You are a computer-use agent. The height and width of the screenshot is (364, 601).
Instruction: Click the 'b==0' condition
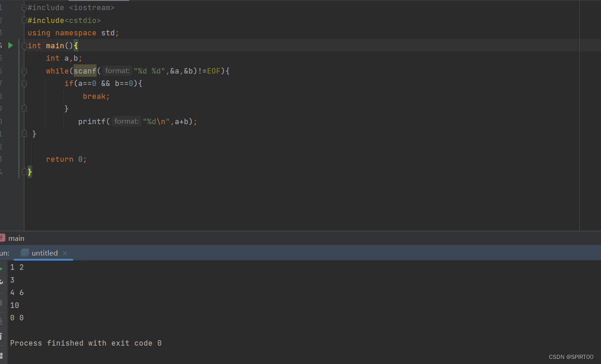[124, 84]
